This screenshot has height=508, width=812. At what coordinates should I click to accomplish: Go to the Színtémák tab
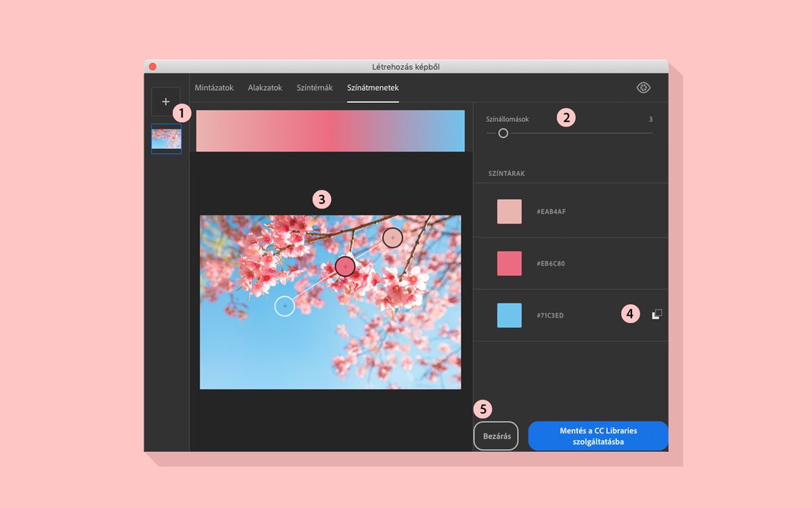click(x=315, y=87)
